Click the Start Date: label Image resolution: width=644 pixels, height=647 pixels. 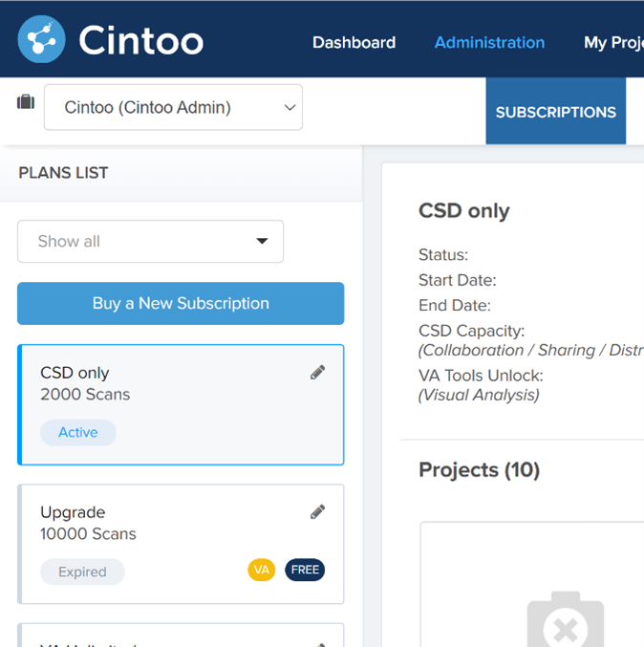tap(458, 280)
